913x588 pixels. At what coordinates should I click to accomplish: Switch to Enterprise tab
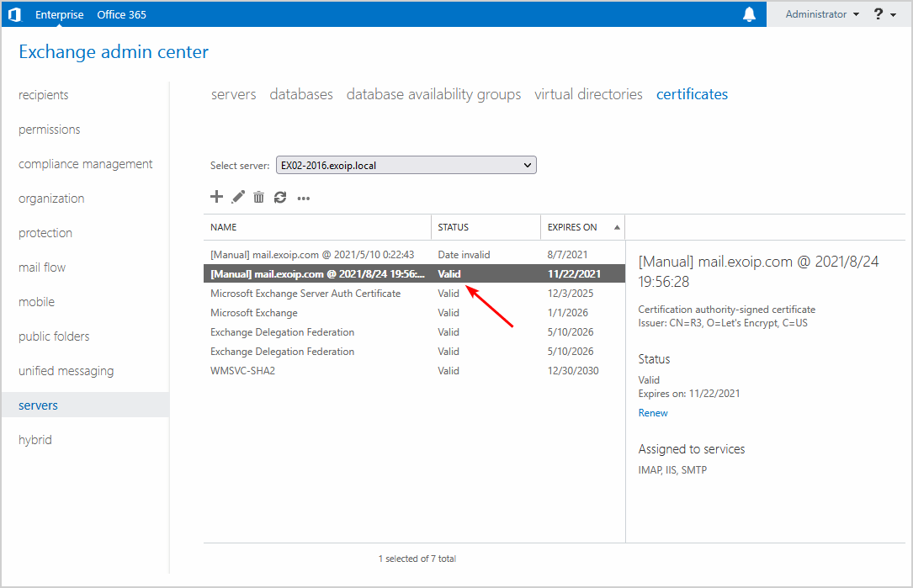click(60, 14)
